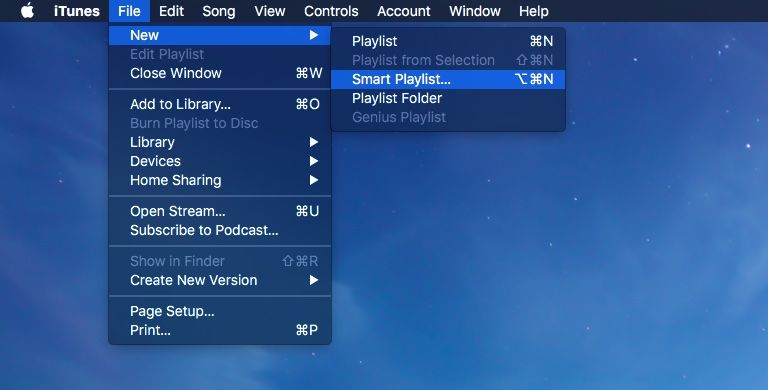Open the iTunes application menu
768x390 pixels.
pyautogui.click(x=77, y=11)
